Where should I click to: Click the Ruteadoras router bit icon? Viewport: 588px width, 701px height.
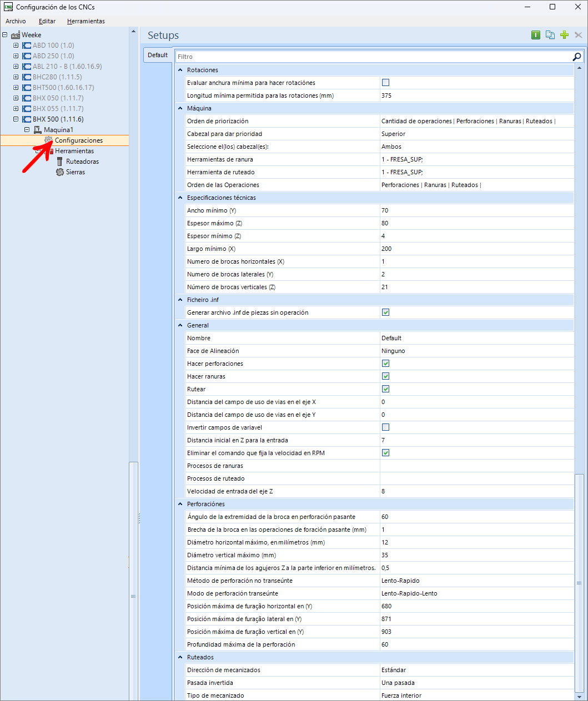[60, 162]
